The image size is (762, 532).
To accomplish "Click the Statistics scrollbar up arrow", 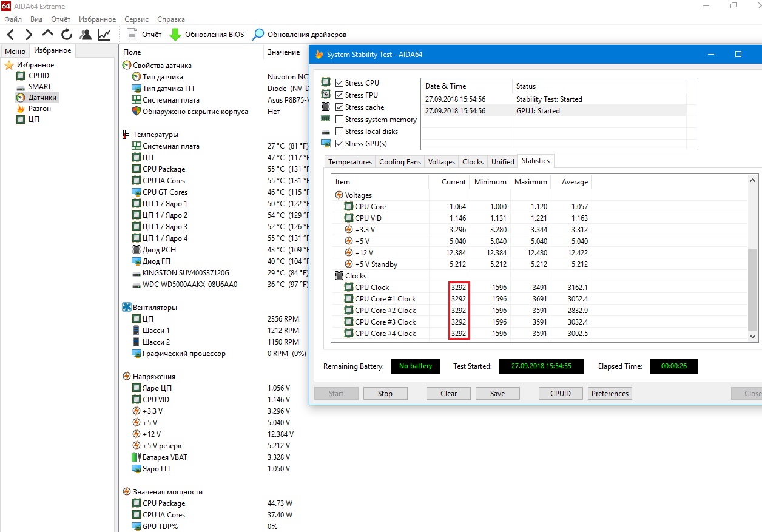I will tap(753, 181).
